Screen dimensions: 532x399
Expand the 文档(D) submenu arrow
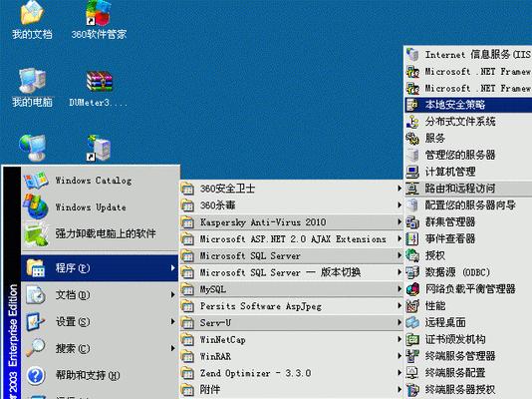(172, 294)
